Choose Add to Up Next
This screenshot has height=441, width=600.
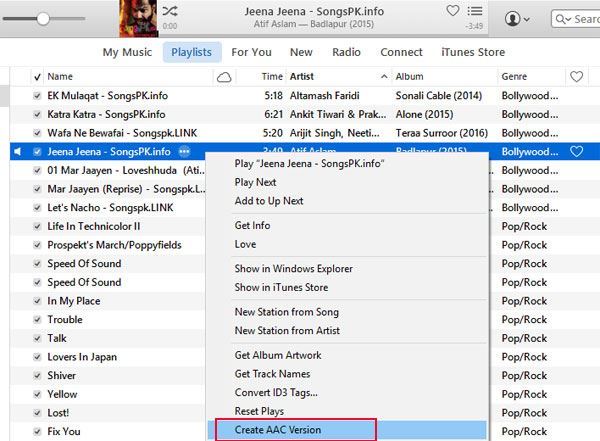click(347, 201)
